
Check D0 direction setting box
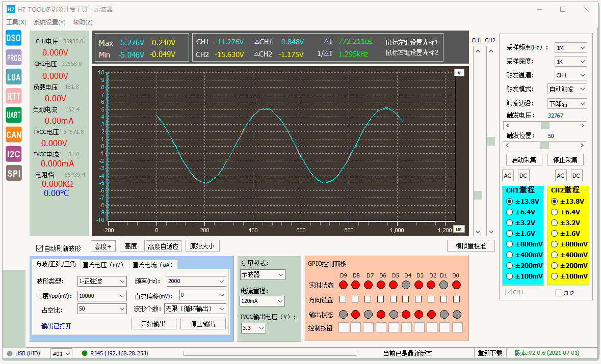coord(457,299)
